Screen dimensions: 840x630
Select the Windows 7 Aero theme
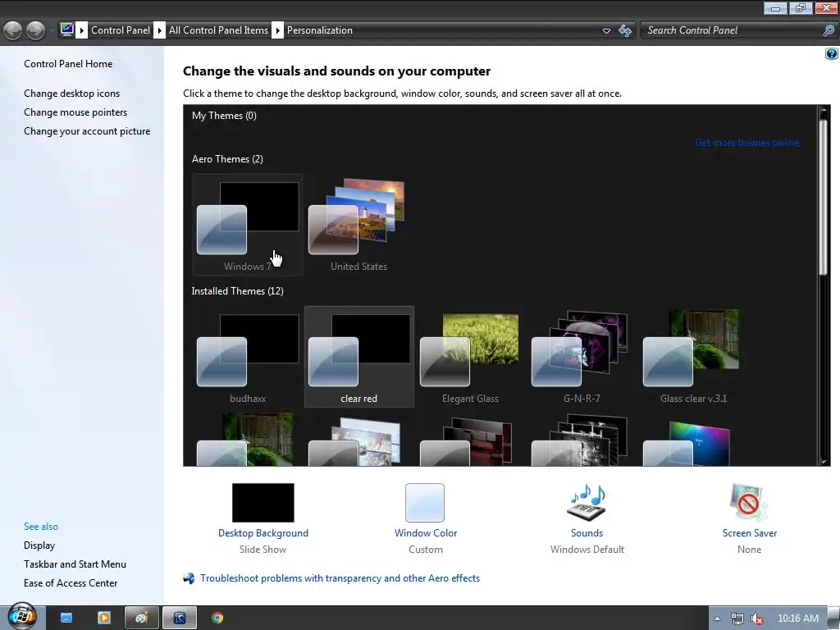248,225
